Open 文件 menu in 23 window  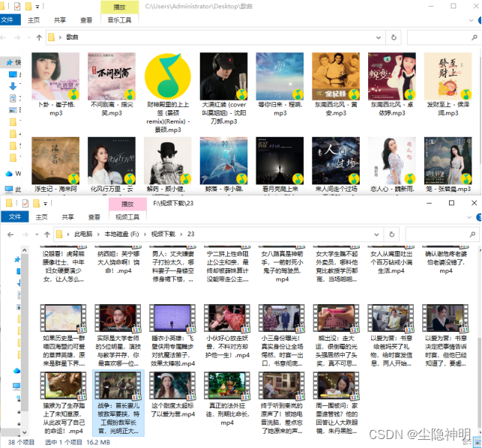(15, 217)
